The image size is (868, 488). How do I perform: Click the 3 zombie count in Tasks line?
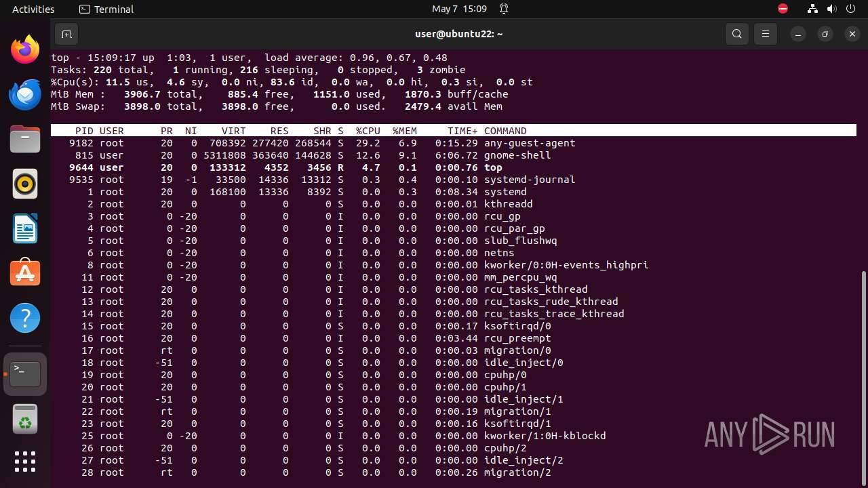(x=441, y=70)
